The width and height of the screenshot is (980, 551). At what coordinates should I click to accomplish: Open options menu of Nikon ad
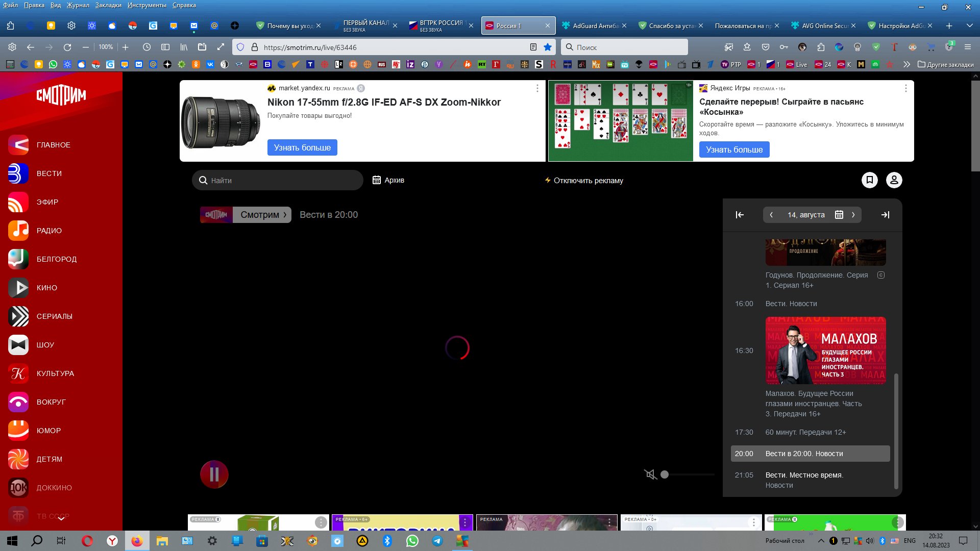coord(537,88)
